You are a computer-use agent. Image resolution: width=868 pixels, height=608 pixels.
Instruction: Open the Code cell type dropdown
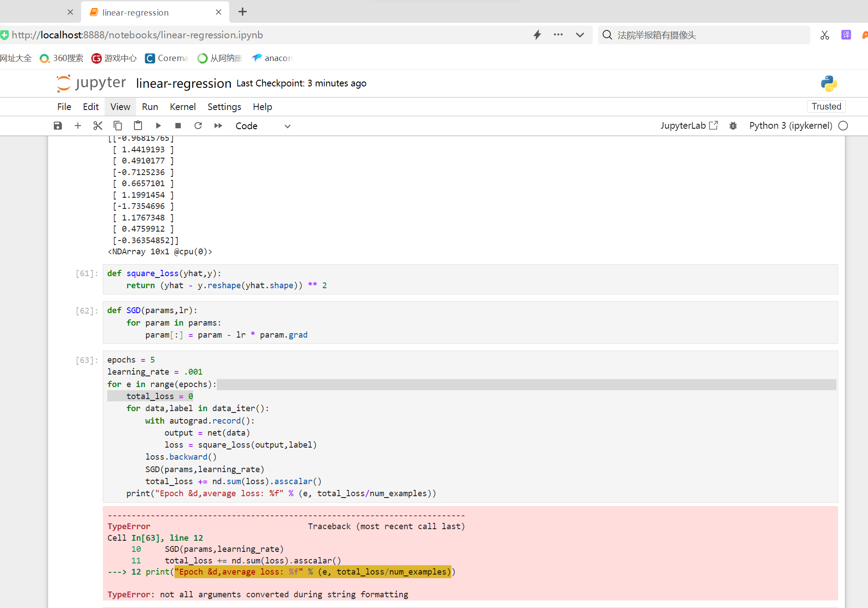[263, 126]
